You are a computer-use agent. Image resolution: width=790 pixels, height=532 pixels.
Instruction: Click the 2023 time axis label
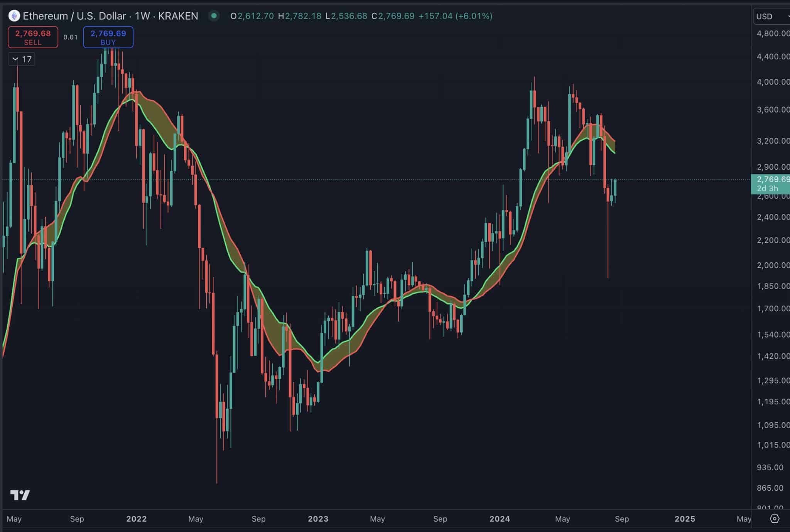pos(318,519)
